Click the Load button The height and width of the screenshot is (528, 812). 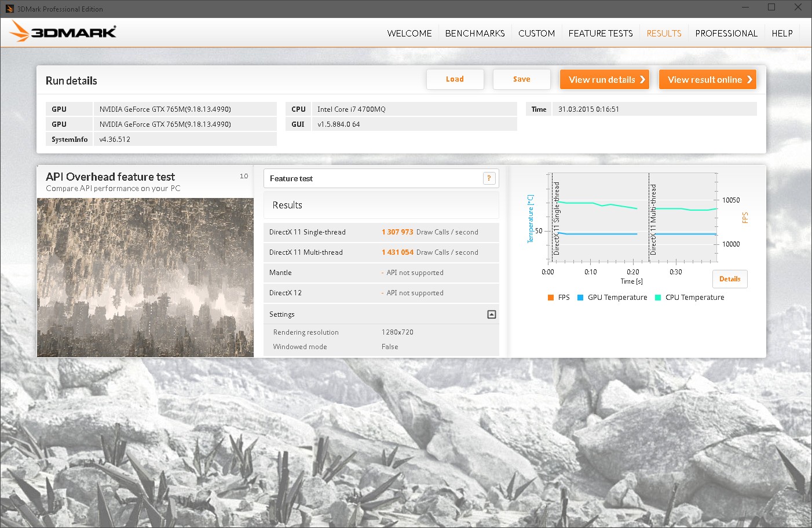(455, 79)
